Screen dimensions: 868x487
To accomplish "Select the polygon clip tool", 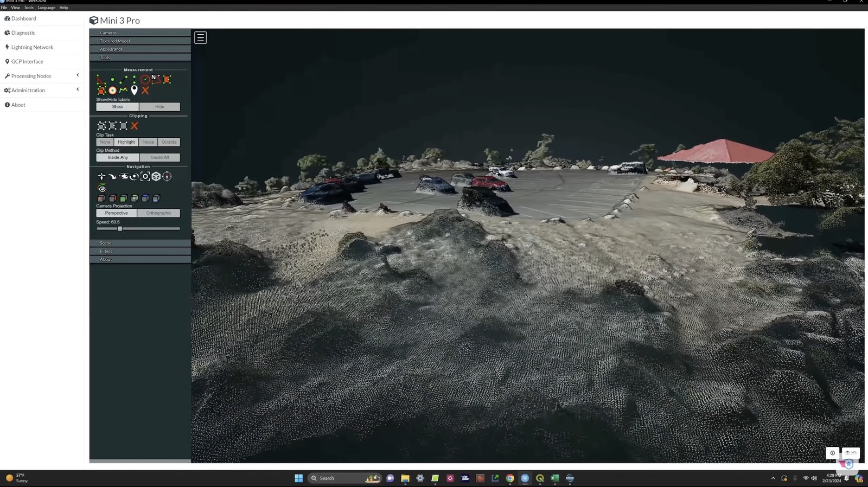I will click(x=112, y=126).
